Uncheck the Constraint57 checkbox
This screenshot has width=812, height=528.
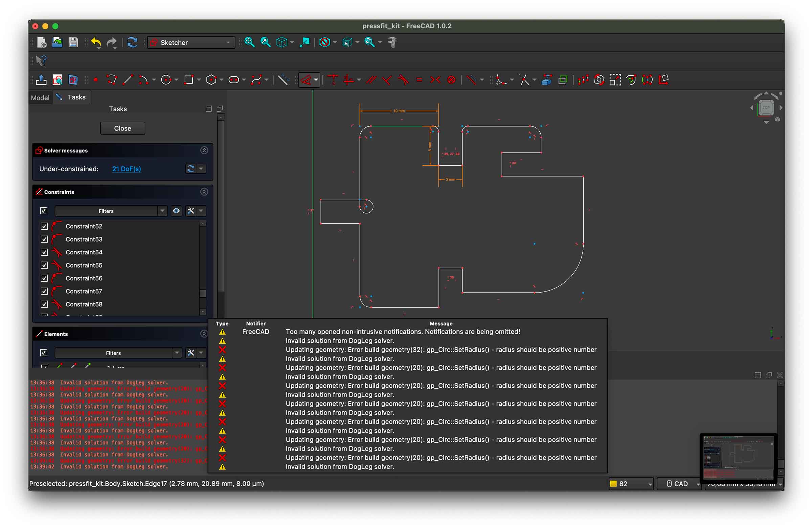[44, 291]
